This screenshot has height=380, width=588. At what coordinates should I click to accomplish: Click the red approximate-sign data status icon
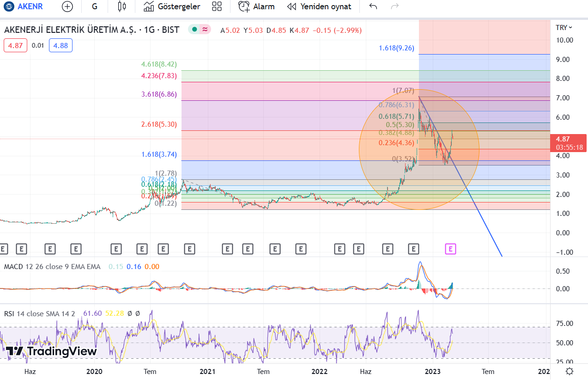tap(205, 30)
